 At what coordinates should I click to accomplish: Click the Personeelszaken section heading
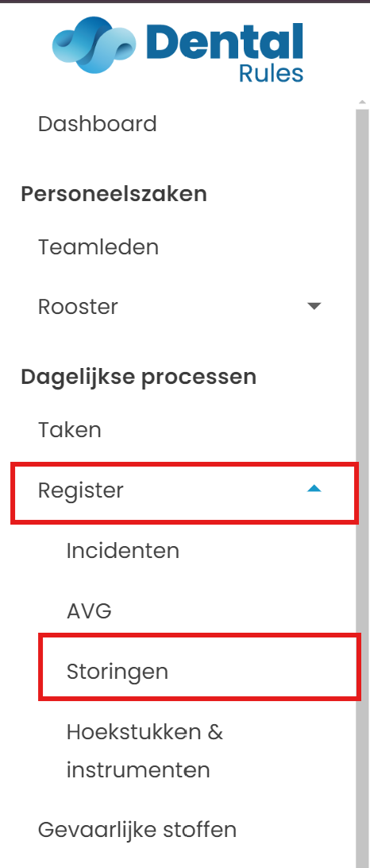[114, 194]
